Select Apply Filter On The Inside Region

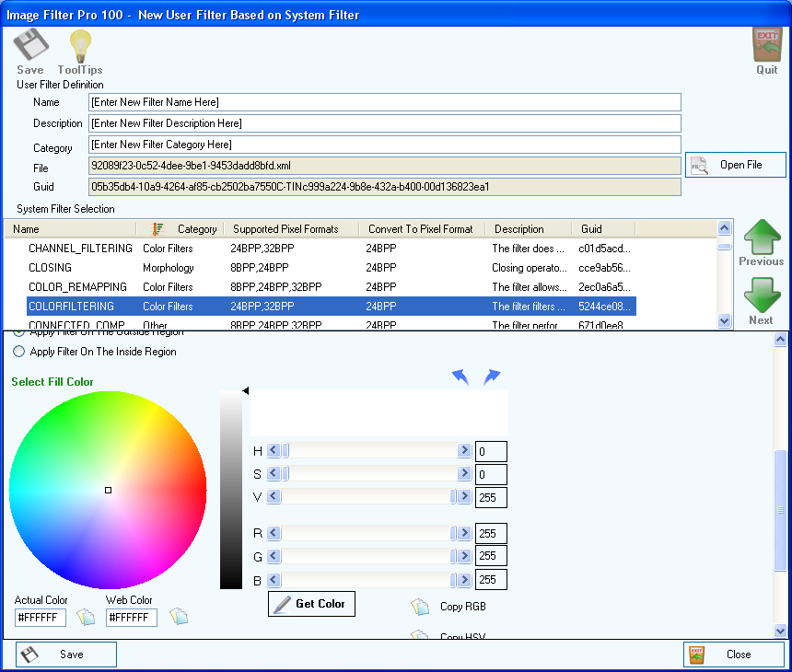pyautogui.click(x=18, y=352)
